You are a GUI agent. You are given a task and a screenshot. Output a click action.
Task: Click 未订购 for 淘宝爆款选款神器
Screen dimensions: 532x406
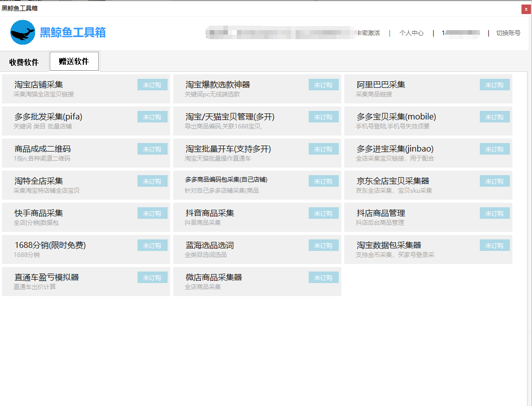[323, 85]
